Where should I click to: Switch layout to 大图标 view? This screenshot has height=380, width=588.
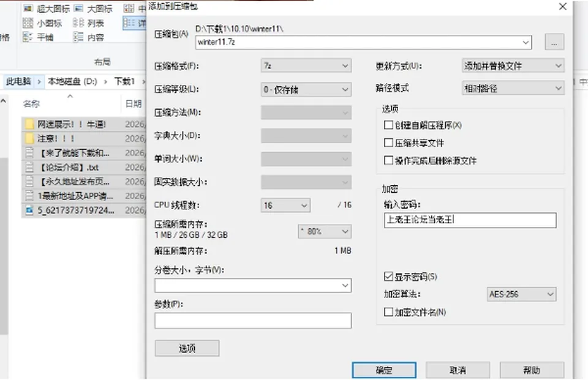[x=78, y=8]
